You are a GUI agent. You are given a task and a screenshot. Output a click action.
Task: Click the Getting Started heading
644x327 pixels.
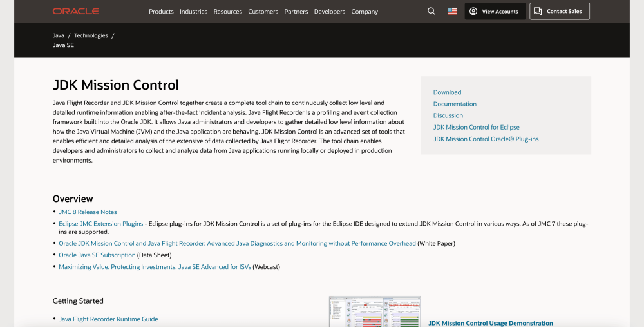click(x=78, y=301)
